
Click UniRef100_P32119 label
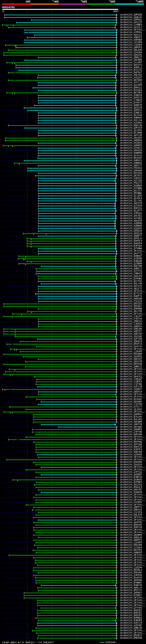tap(131, 301)
